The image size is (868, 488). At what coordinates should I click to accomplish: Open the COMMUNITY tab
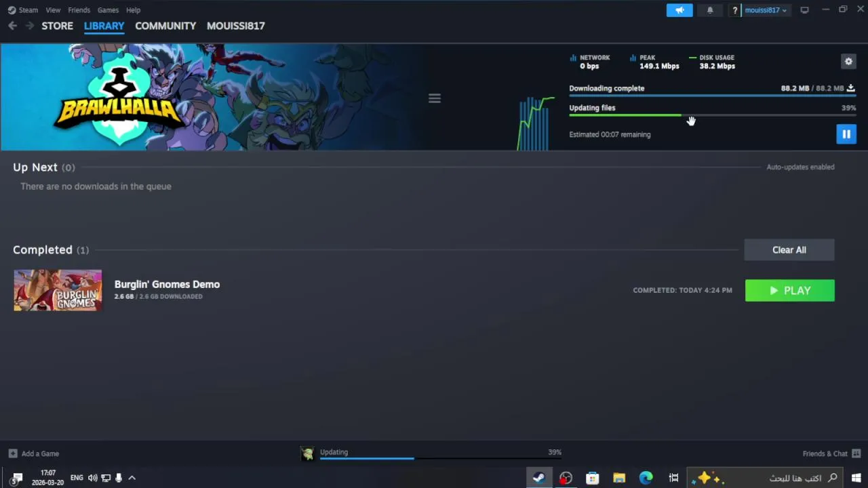[165, 26]
